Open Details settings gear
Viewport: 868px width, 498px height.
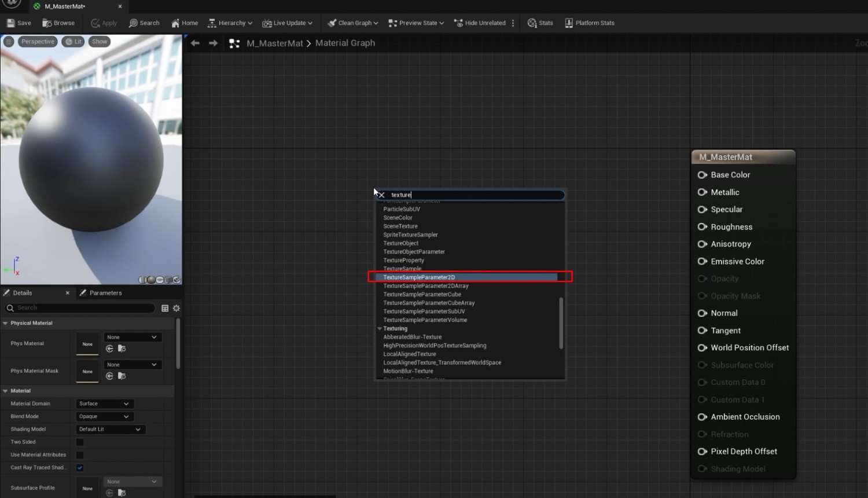pyautogui.click(x=176, y=308)
